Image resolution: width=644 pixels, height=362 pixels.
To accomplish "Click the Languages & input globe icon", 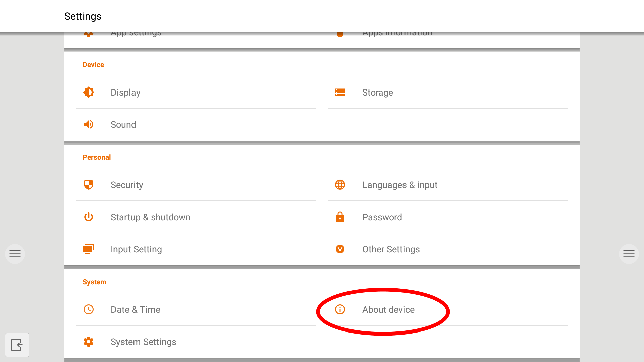I will point(340,185).
